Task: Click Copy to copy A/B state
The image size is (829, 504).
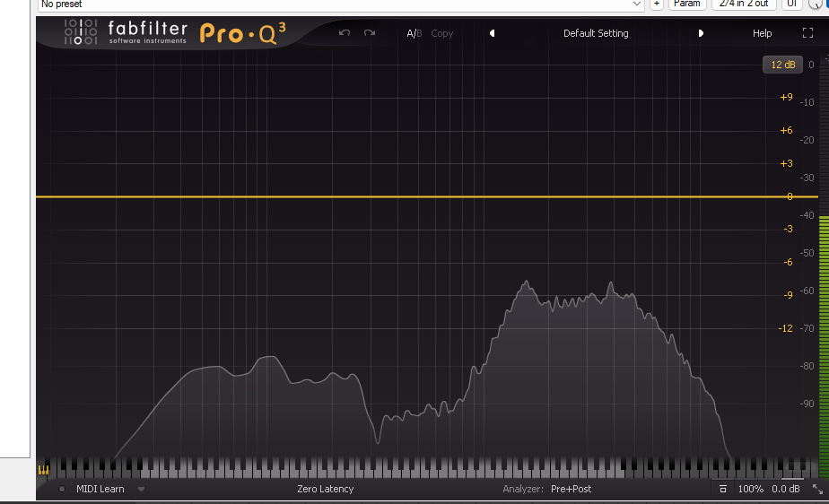Action: click(442, 33)
